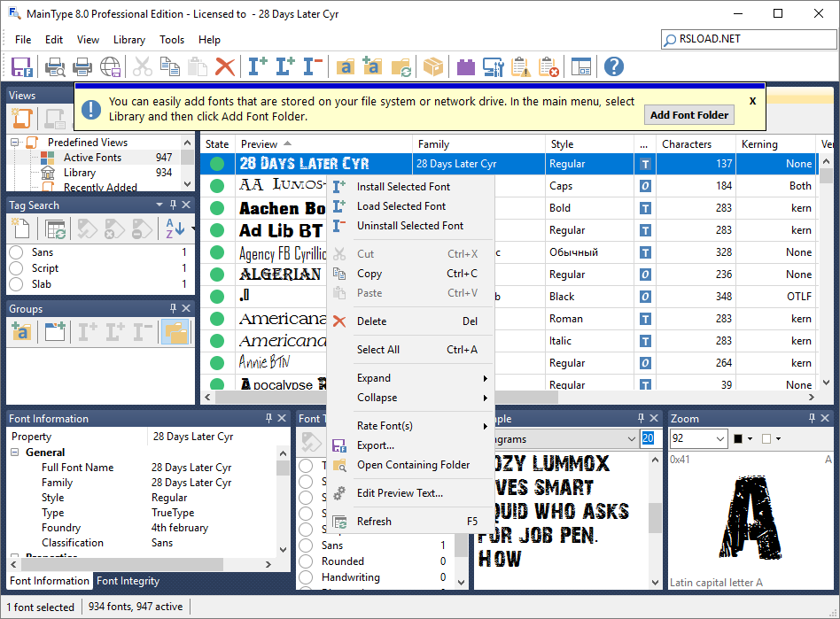
Task: Click the clipboard warning toolbar icon
Action: click(521, 67)
